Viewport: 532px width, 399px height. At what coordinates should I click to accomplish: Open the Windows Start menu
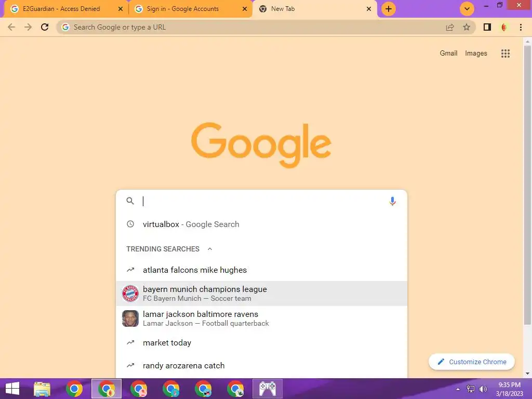point(12,389)
